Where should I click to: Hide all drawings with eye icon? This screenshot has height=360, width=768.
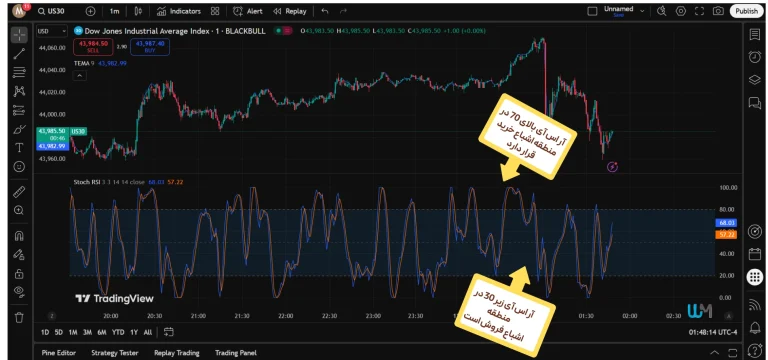click(19, 292)
